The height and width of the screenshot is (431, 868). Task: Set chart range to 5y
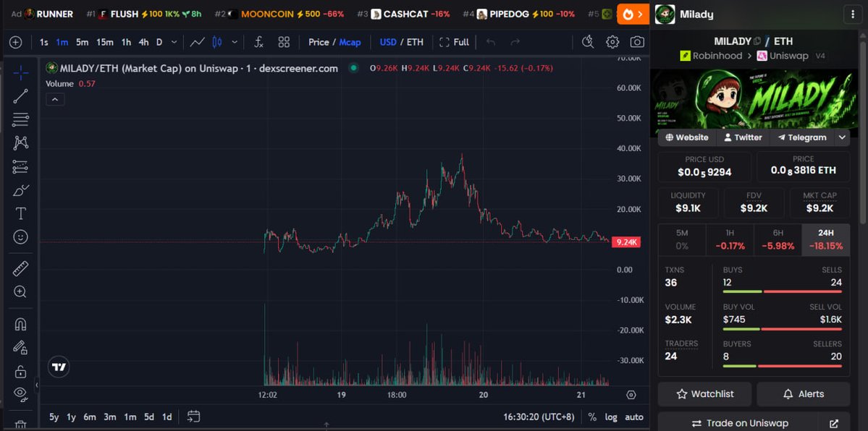(x=54, y=417)
